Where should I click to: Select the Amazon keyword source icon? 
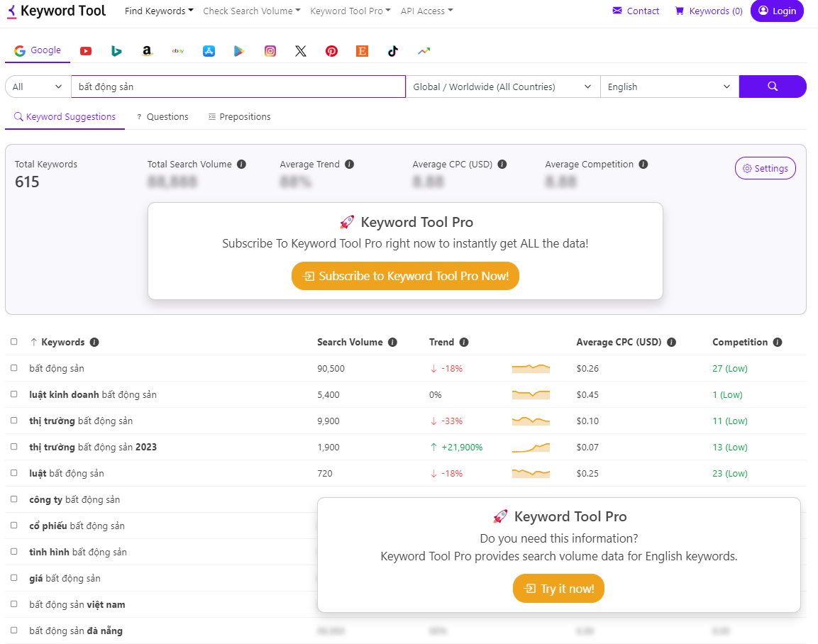click(147, 51)
